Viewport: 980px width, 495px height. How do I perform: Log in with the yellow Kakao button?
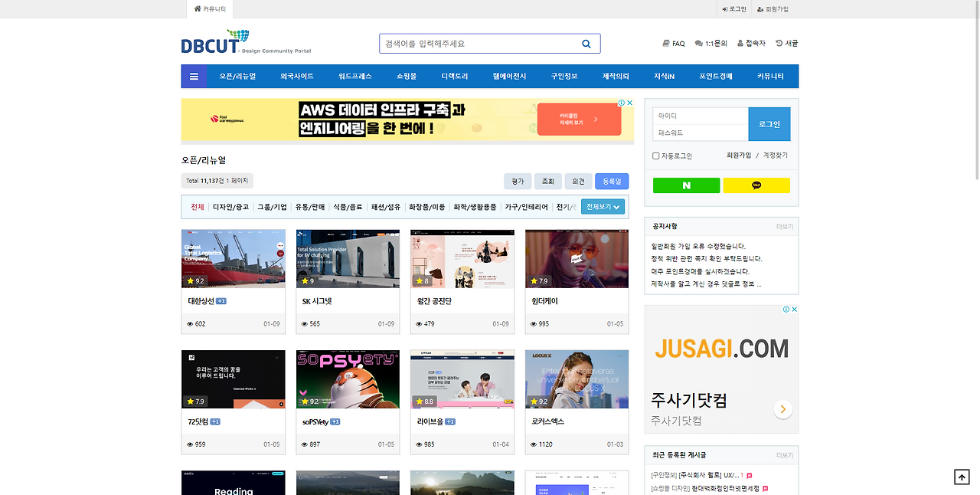[756, 185]
